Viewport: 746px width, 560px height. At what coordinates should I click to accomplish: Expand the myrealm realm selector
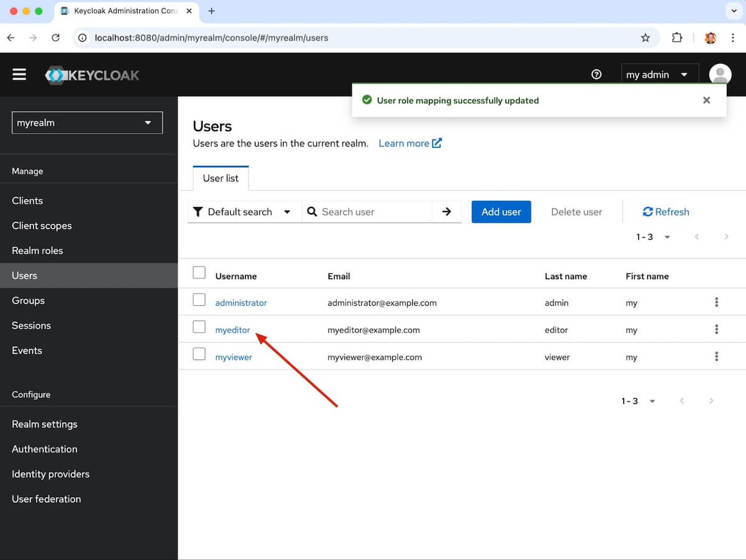point(87,122)
